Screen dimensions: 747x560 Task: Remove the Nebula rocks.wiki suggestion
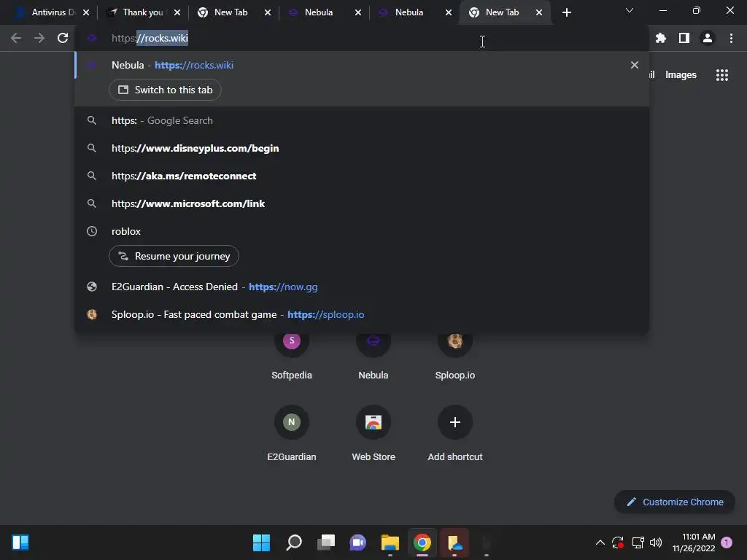[634, 65]
